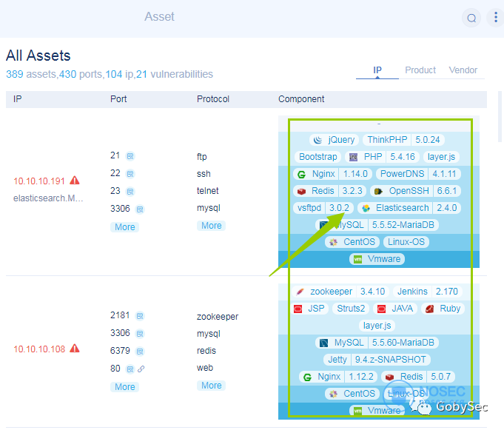
Task: Select the Bootstrap component tag
Action: click(317, 157)
